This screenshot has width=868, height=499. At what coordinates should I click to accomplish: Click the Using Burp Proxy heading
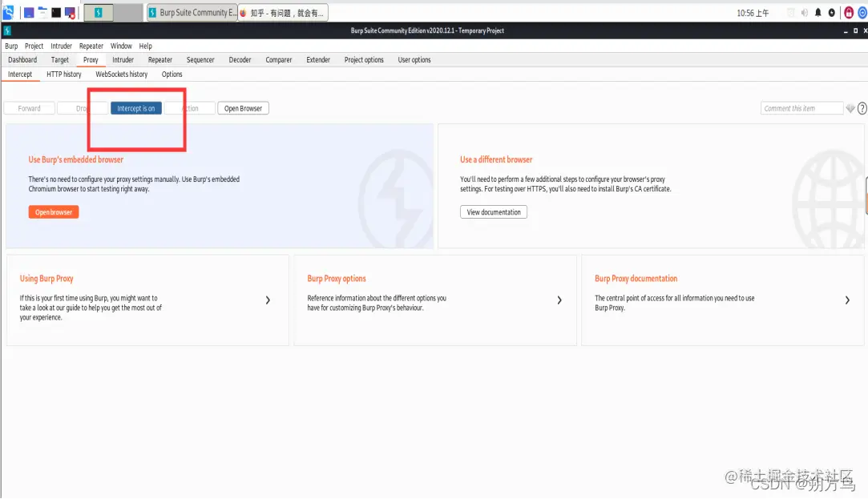tap(46, 279)
